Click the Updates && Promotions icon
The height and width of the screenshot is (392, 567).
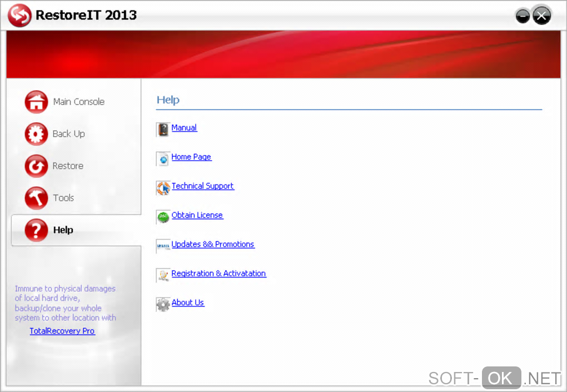pos(163,246)
